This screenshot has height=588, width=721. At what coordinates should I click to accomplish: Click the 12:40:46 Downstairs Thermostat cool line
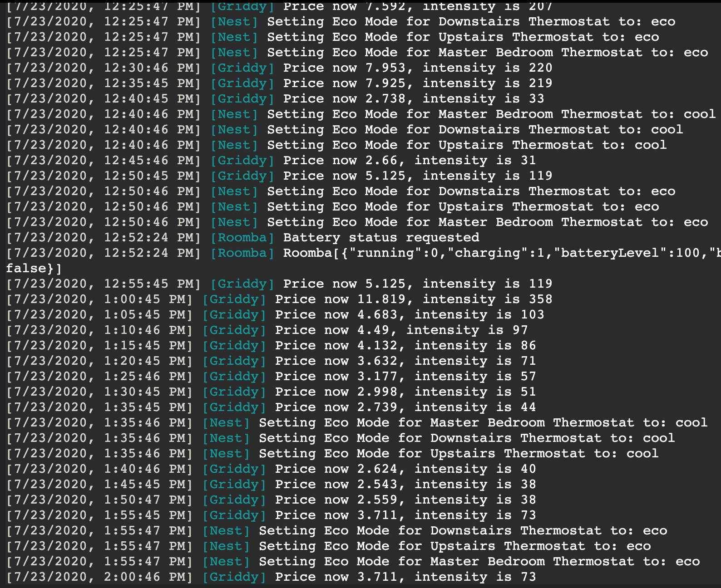[345, 130]
